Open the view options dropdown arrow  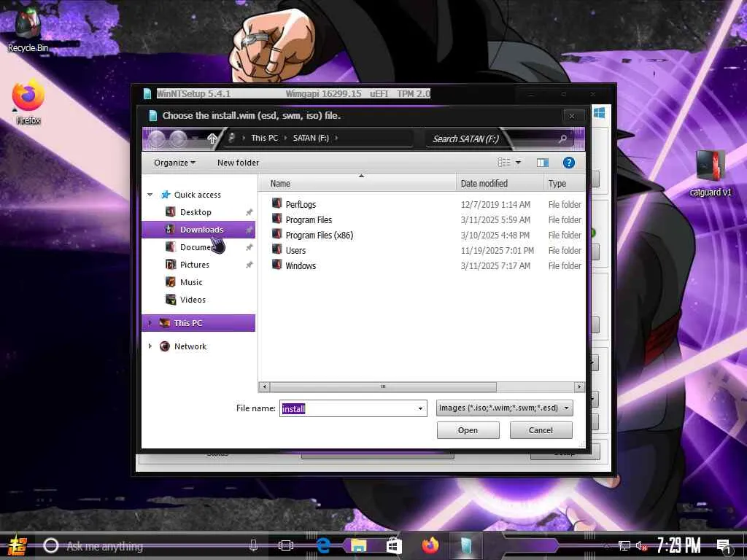519,163
